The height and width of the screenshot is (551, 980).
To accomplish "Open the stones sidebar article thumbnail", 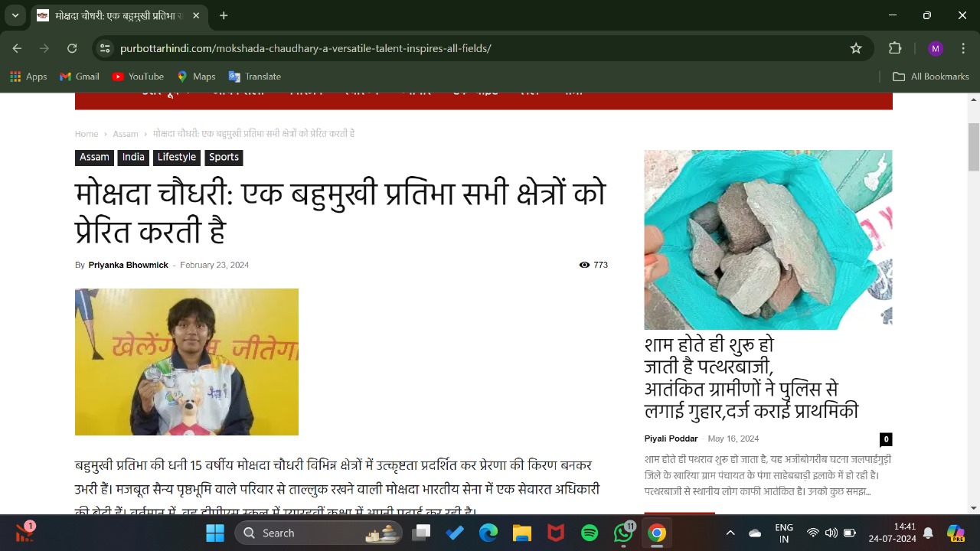I will 768,240.
